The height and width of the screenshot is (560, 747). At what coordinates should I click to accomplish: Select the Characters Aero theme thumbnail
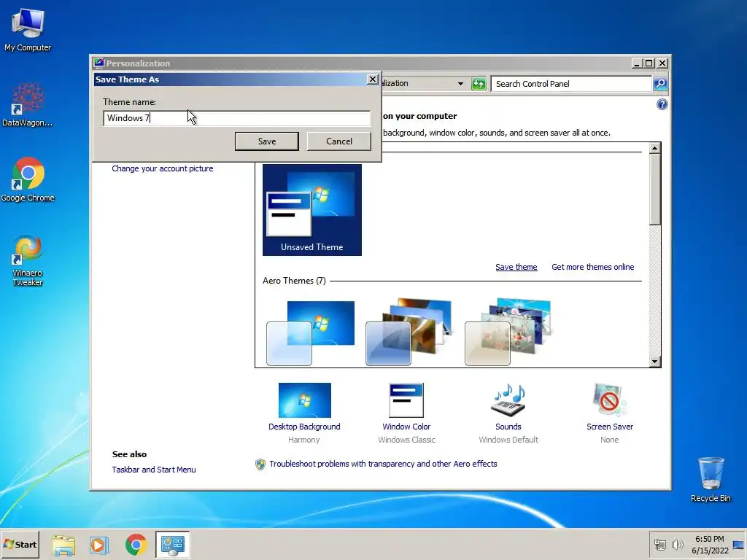pyautogui.click(x=508, y=332)
